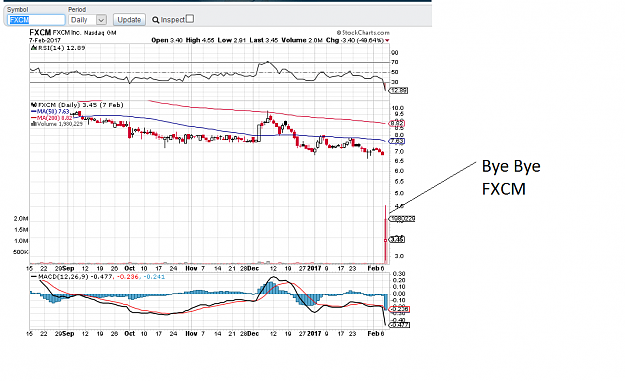This screenshot has width=625, height=381.
Task: Click the Update button
Action: pos(129,20)
